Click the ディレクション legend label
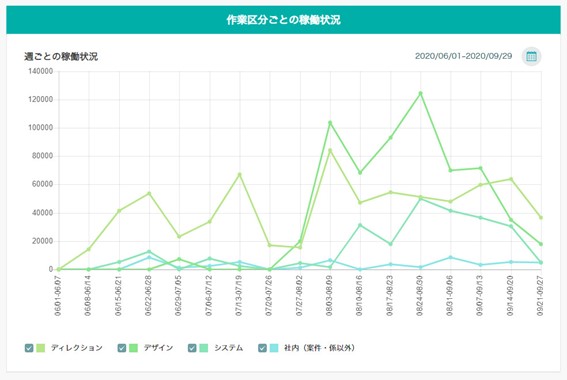The image size is (567, 380). [77, 348]
